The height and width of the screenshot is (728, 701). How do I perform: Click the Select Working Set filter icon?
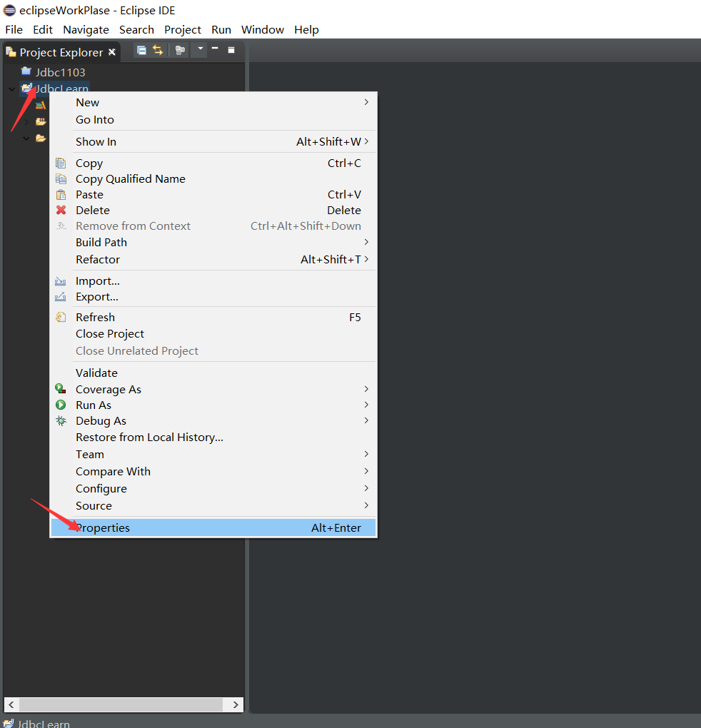(x=180, y=50)
